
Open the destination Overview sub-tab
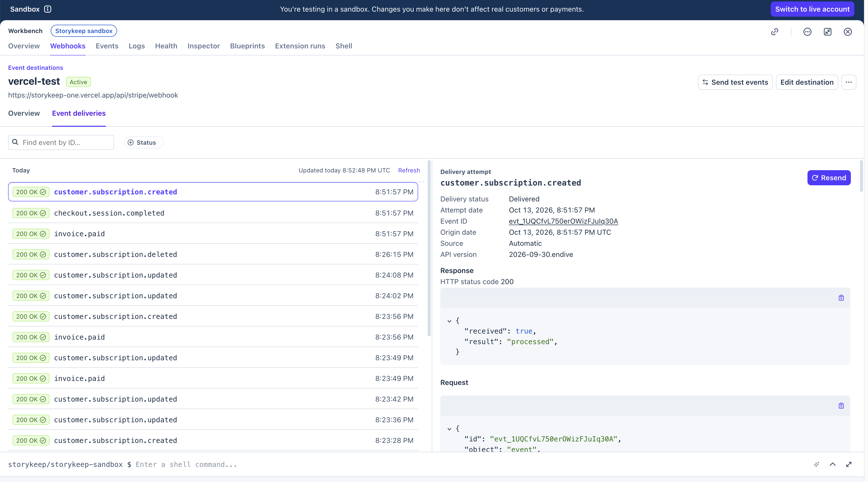pyautogui.click(x=24, y=113)
